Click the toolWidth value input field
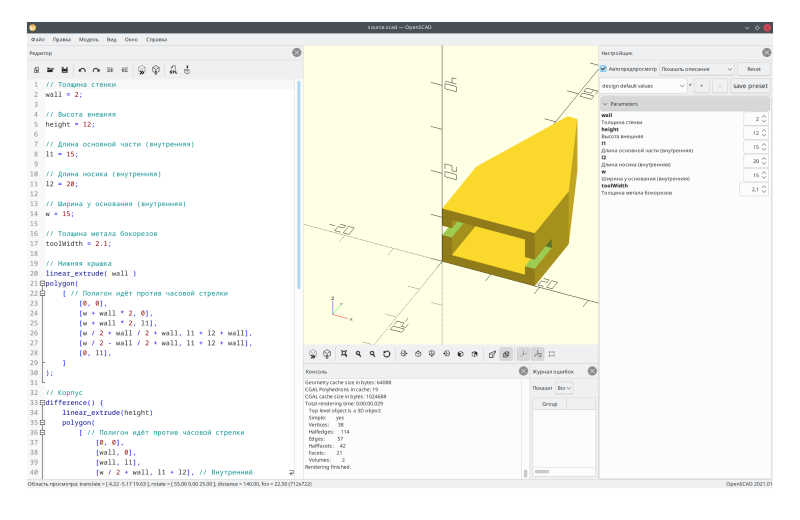 [x=750, y=188]
